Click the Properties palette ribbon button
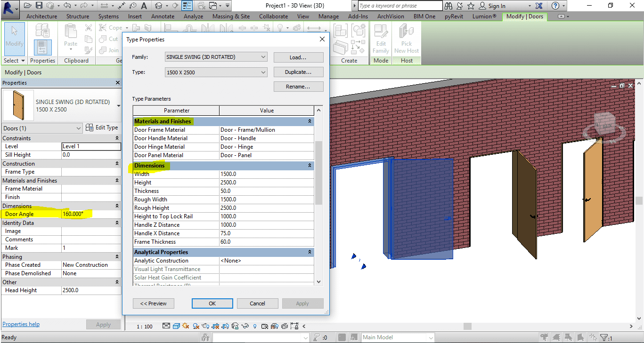Viewport: 644px width, 343px height. coord(42,47)
